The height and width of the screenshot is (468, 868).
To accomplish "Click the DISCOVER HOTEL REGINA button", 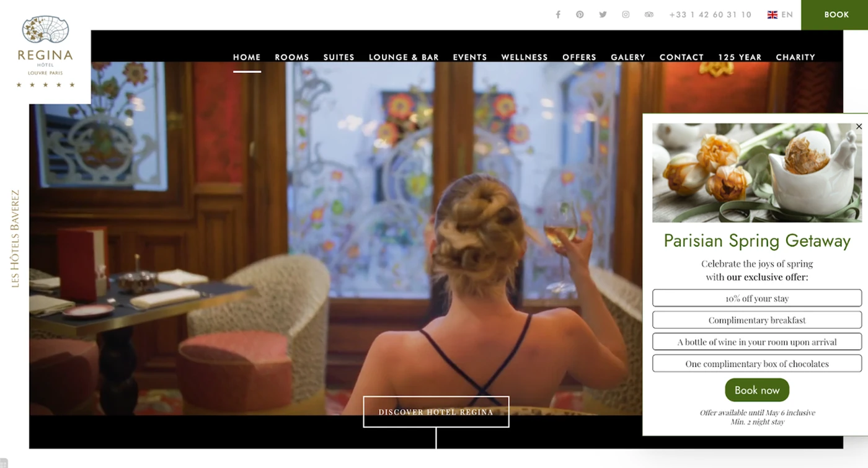I will [x=436, y=412].
